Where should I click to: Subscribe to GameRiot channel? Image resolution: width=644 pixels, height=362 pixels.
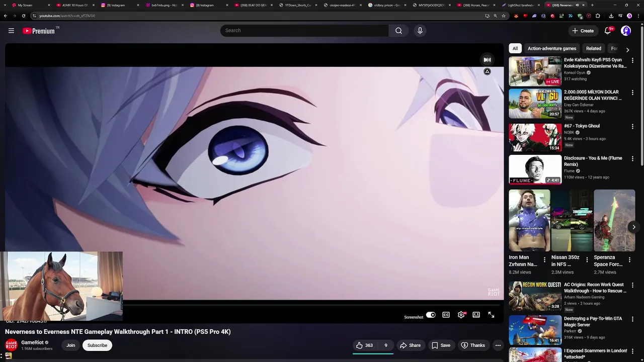point(97,345)
